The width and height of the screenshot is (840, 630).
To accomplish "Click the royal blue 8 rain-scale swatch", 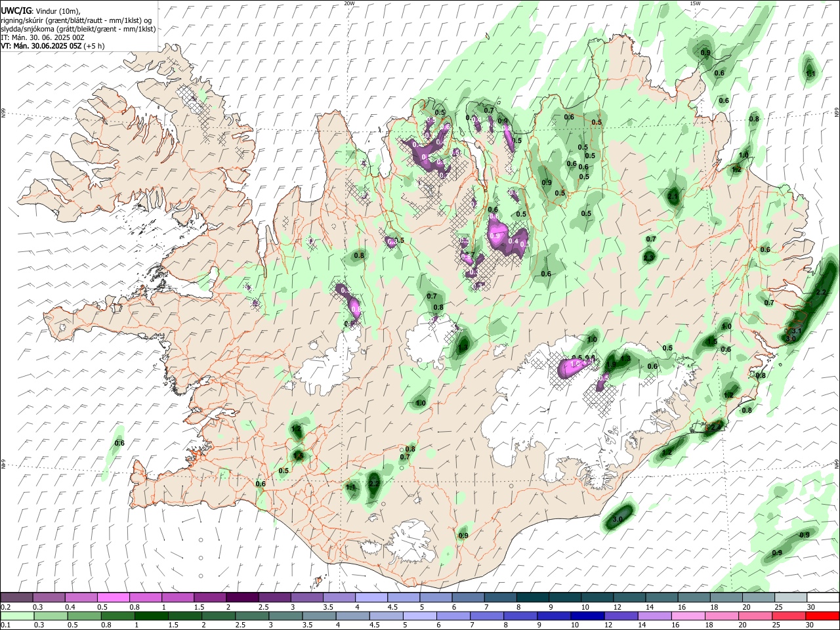I will (x=520, y=616).
